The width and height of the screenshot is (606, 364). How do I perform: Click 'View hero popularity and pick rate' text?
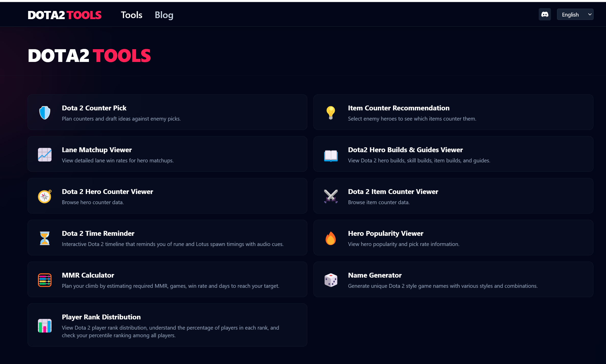pos(404,244)
